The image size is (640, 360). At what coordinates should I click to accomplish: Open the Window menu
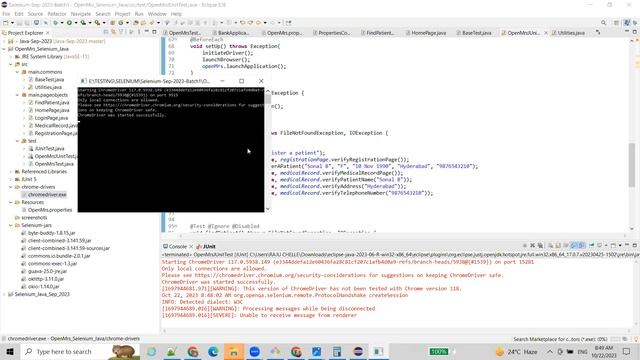(x=157, y=14)
